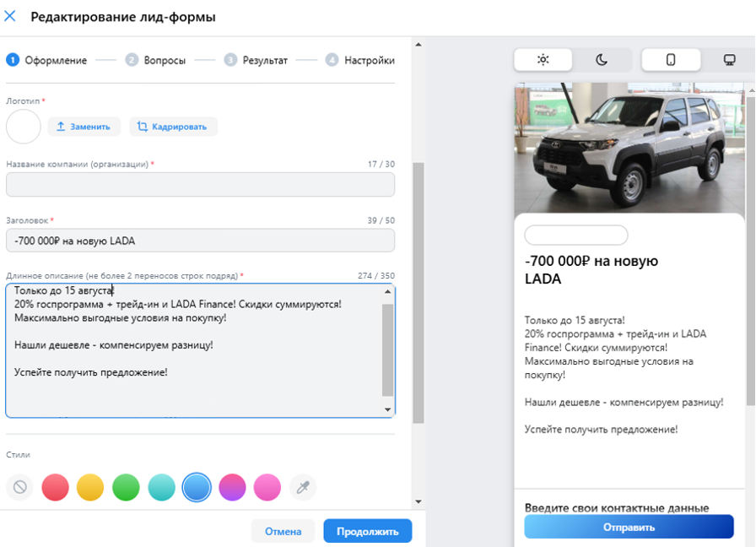The width and height of the screenshot is (756, 547).
Task: Choose the purple gradient style swatch
Action: [232, 487]
